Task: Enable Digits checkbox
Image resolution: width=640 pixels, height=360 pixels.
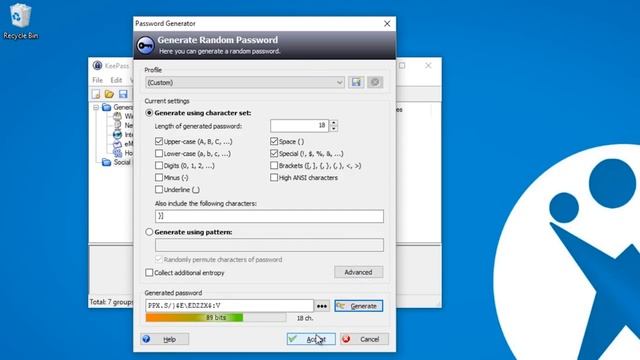Action: 159,166
